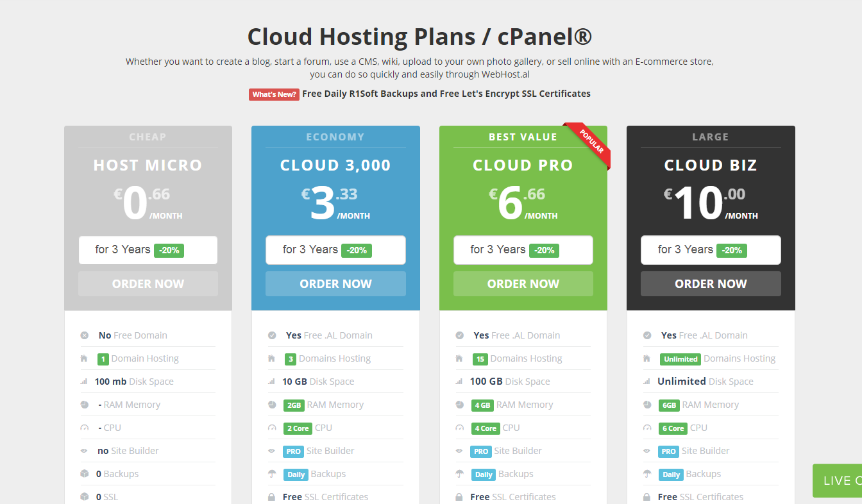Image resolution: width=862 pixels, height=504 pixels.
Task: Click the Cloud Hosting Plans / cPanel heading
Action: tap(419, 37)
